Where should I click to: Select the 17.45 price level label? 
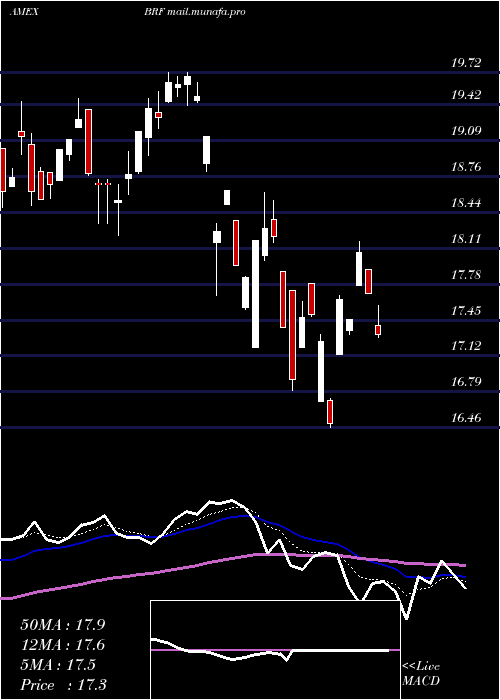tap(466, 311)
